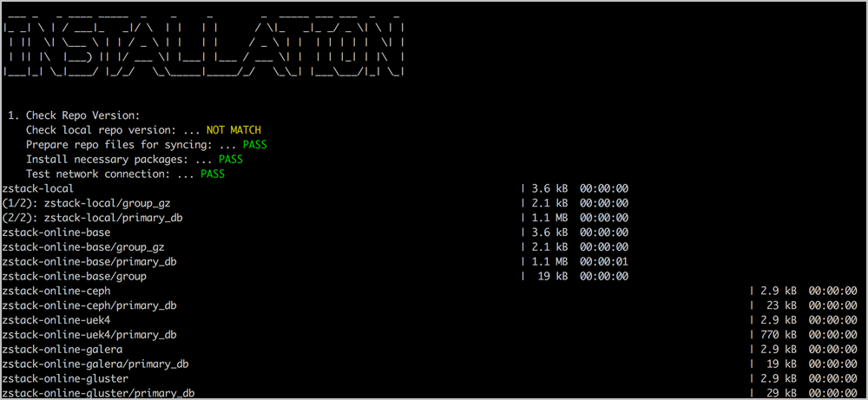The image size is (868, 400).
Task: Click PASS after 'Test network connection'
Action: [212, 174]
